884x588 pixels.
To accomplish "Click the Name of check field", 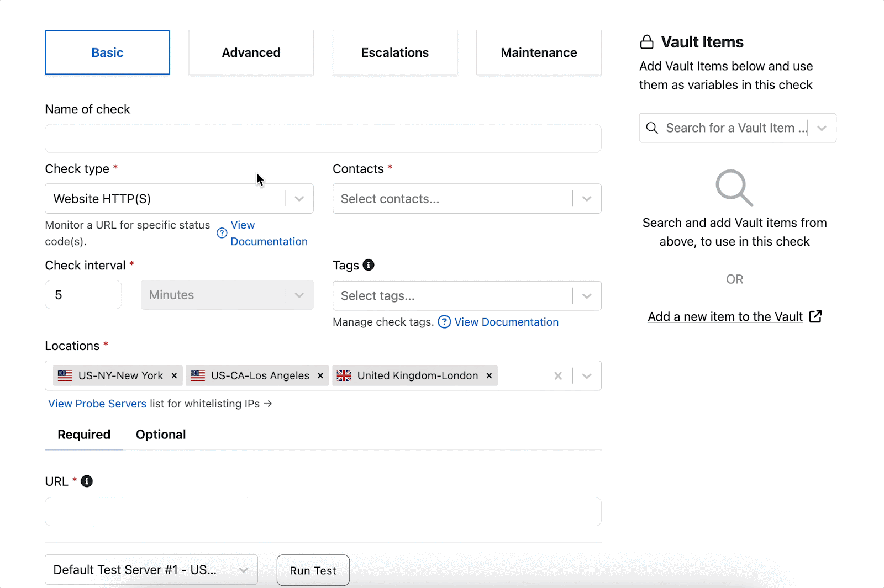I will (323, 139).
